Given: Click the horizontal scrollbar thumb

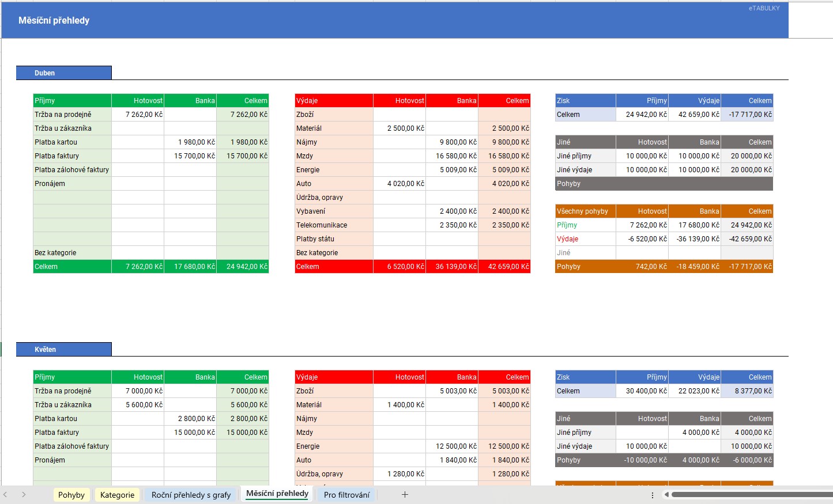Looking at the screenshot, I should click(x=749, y=495).
